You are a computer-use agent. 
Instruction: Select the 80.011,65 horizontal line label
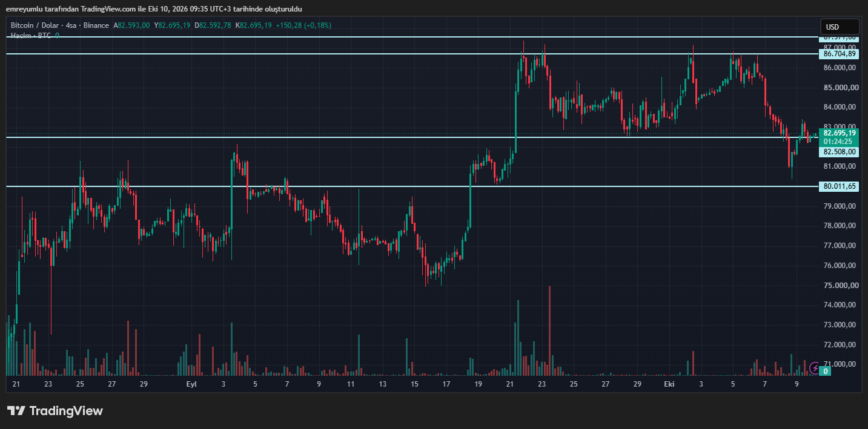point(839,186)
